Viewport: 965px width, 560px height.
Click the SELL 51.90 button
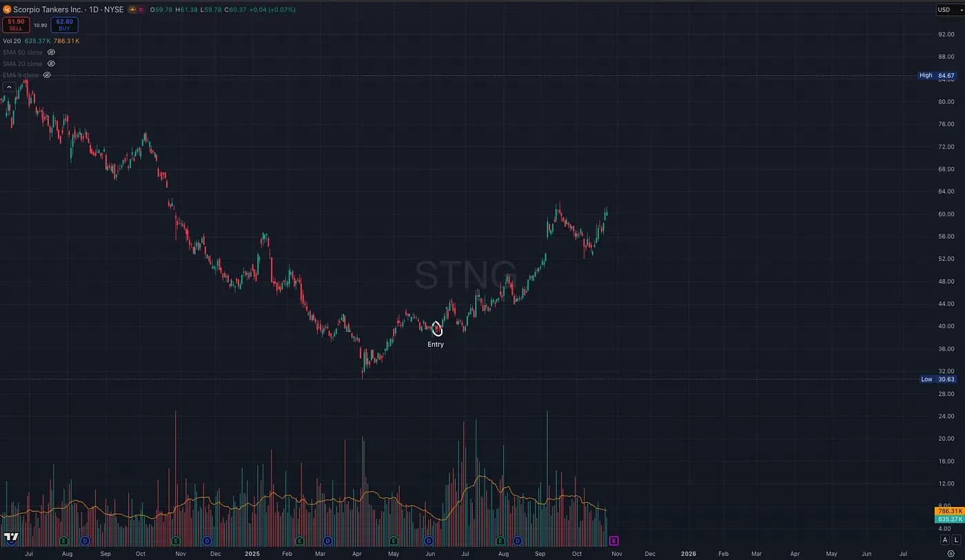[x=16, y=25]
